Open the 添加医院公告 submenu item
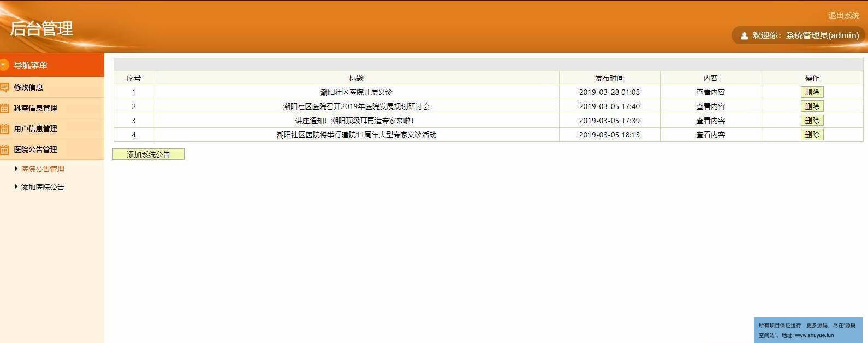868x343 pixels. [43, 187]
